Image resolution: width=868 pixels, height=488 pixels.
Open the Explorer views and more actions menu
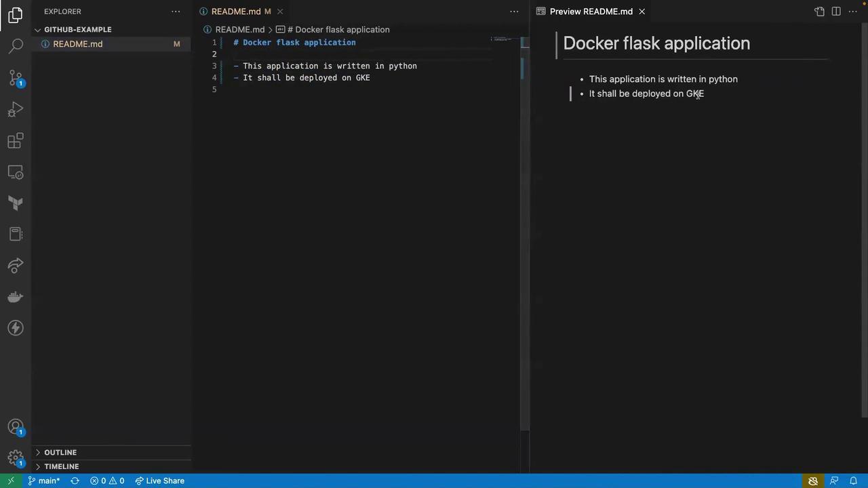(176, 12)
